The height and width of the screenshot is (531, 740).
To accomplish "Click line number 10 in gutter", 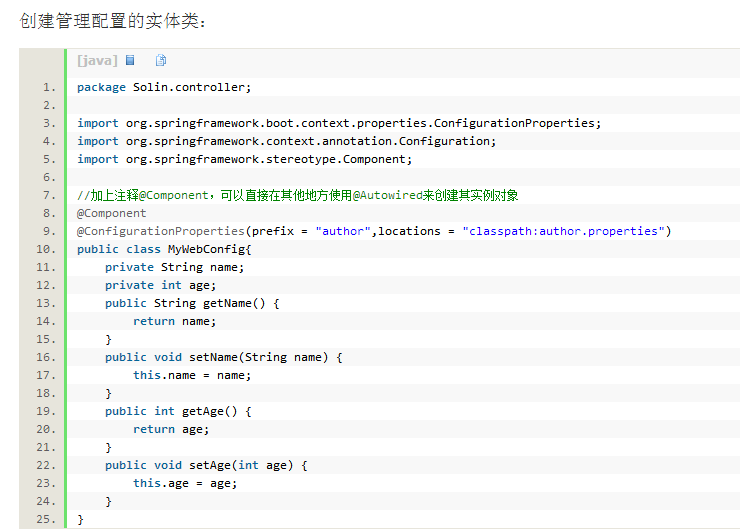I will (x=46, y=249).
